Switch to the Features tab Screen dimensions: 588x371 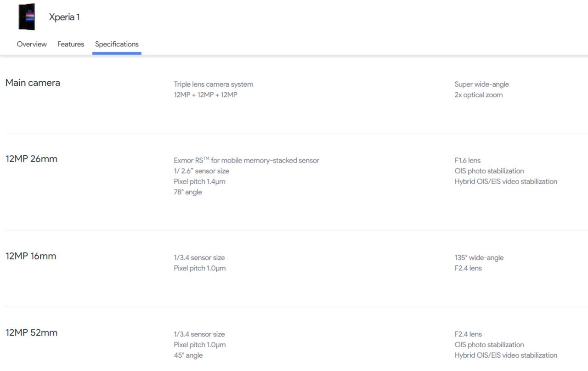pos(71,44)
